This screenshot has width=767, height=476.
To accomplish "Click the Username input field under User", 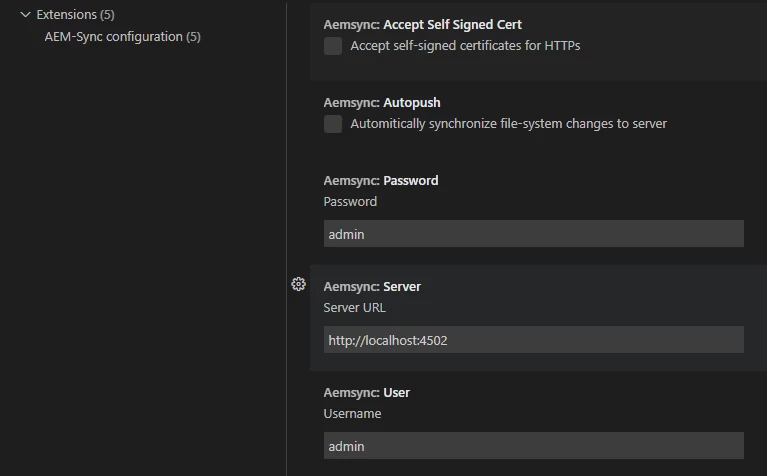I will tap(533, 446).
